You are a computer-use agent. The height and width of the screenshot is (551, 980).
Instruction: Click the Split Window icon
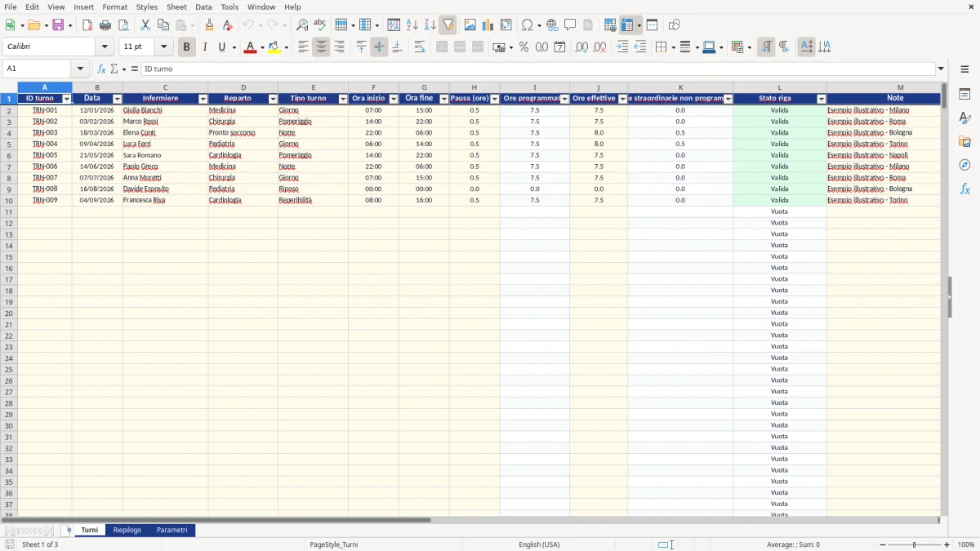tap(652, 25)
